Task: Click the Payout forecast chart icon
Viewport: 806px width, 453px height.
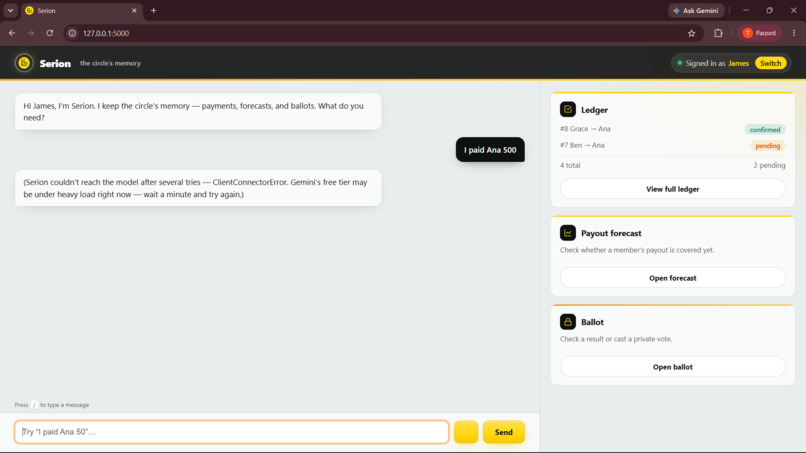Action: click(567, 233)
